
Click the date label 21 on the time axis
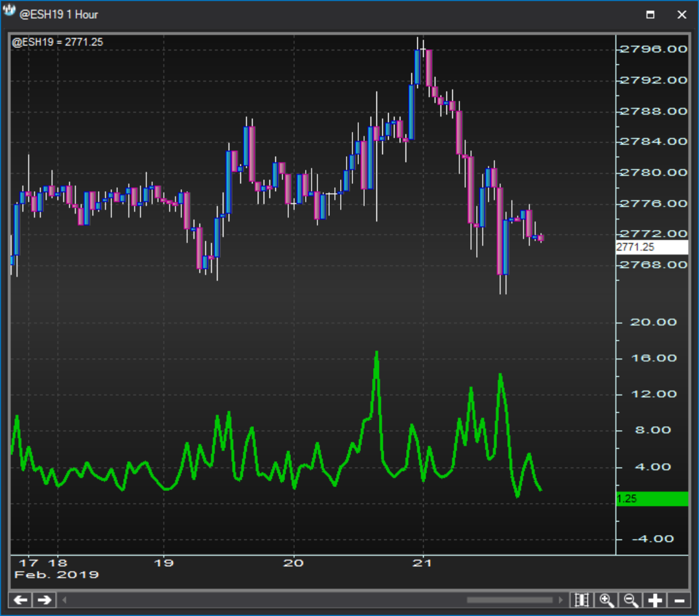pyautogui.click(x=422, y=563)
